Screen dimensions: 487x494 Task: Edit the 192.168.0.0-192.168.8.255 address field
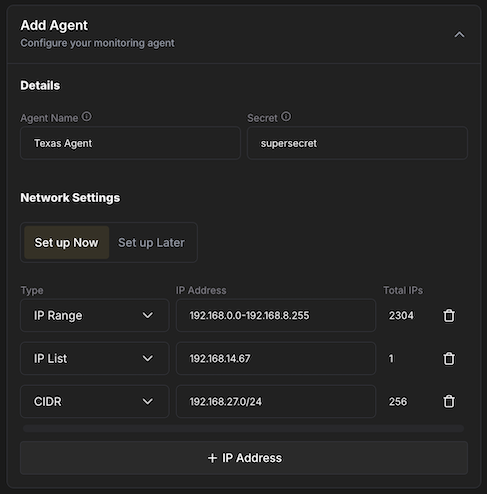coord(276,315)
